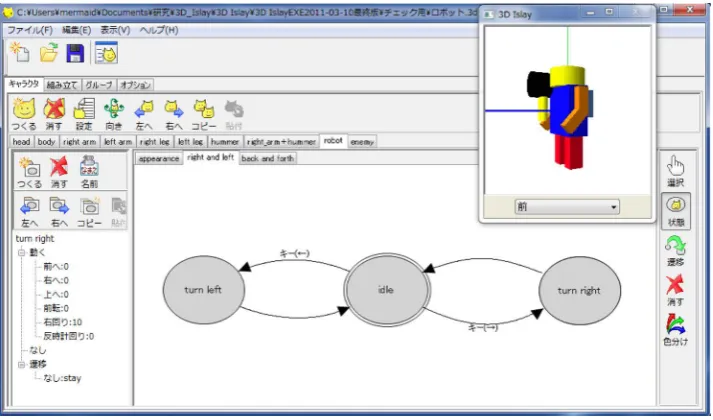Select the enemy character tab
Screen dimensions: 713x420
(x=362, y=142)
